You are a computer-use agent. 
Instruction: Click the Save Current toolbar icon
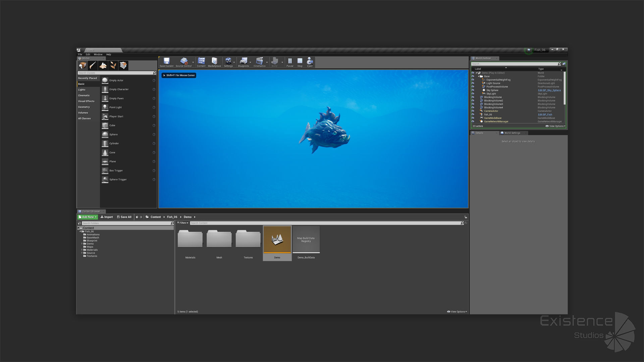click(x=166, y=62)
